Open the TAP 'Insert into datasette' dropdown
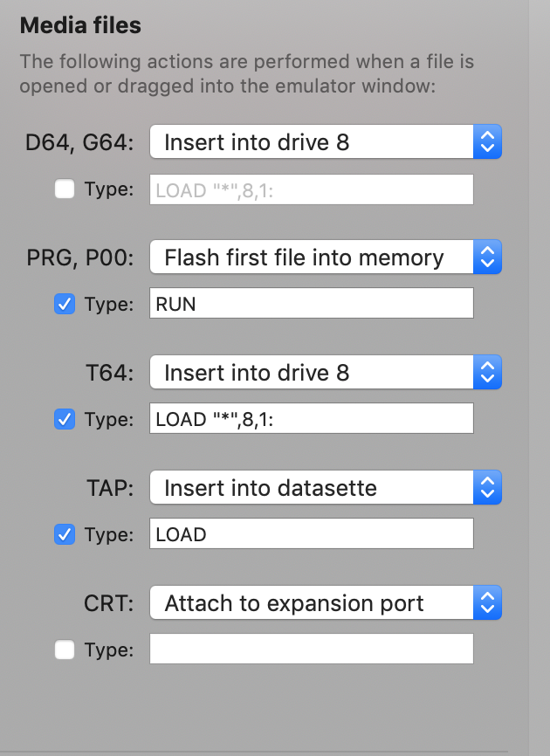The image size is (550, 756). 326,487
